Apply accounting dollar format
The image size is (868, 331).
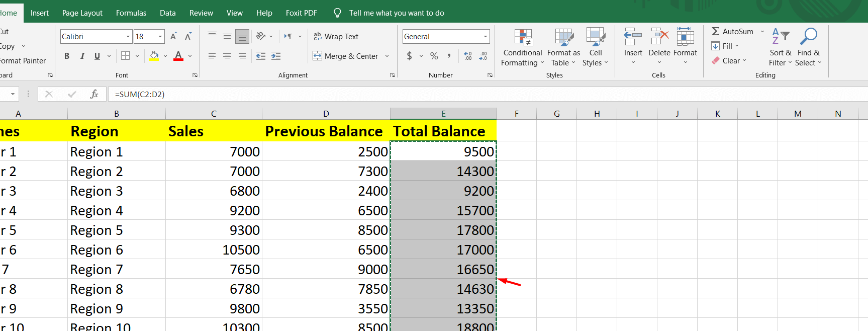pos(410,56)
